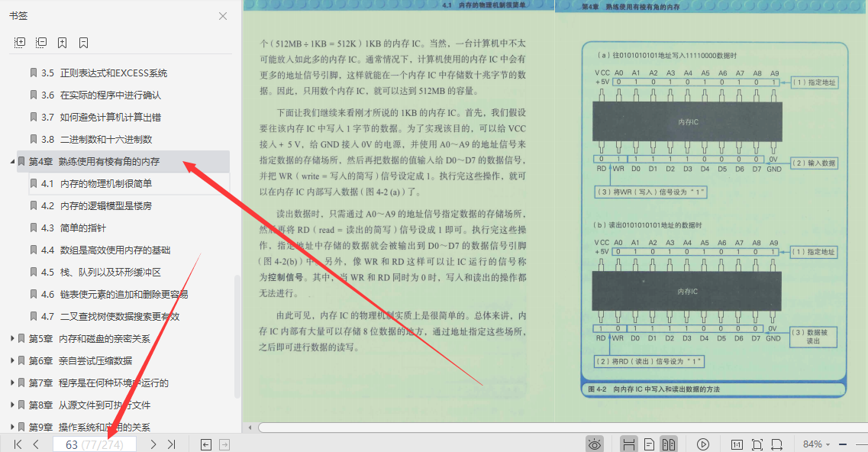Screen dimensions: 868x452
Task: Set zoom to actual size 1:1
Action: (737, 443)
